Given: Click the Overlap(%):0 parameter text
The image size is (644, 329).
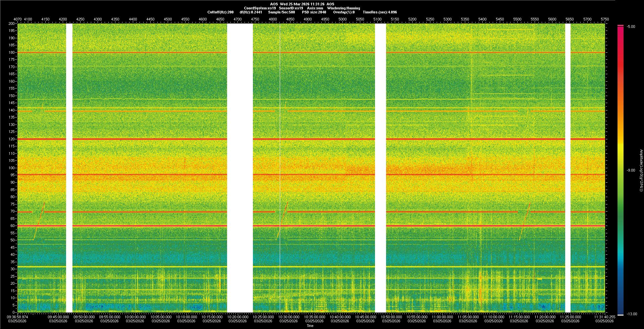Looking at the screenshot, I should pyautogui.click(x=344, y=12).
